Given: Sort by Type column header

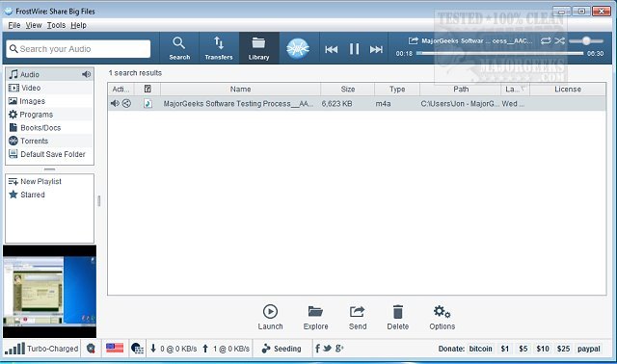Looking at the screenshot, I should 397,90.
